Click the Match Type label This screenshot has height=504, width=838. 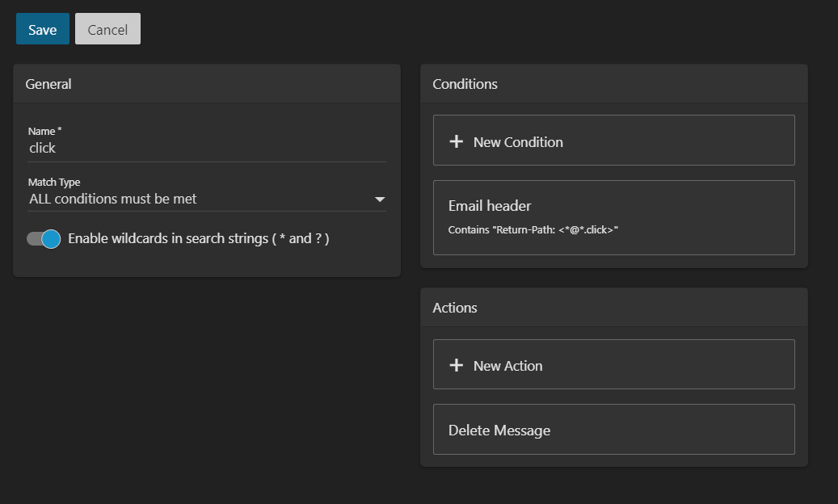click(54, 183)
